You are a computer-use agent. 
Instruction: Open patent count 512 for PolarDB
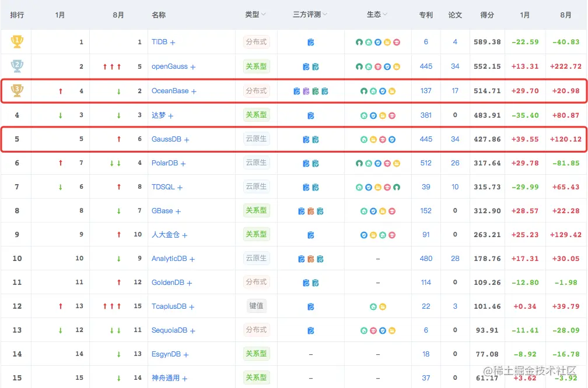426,163
